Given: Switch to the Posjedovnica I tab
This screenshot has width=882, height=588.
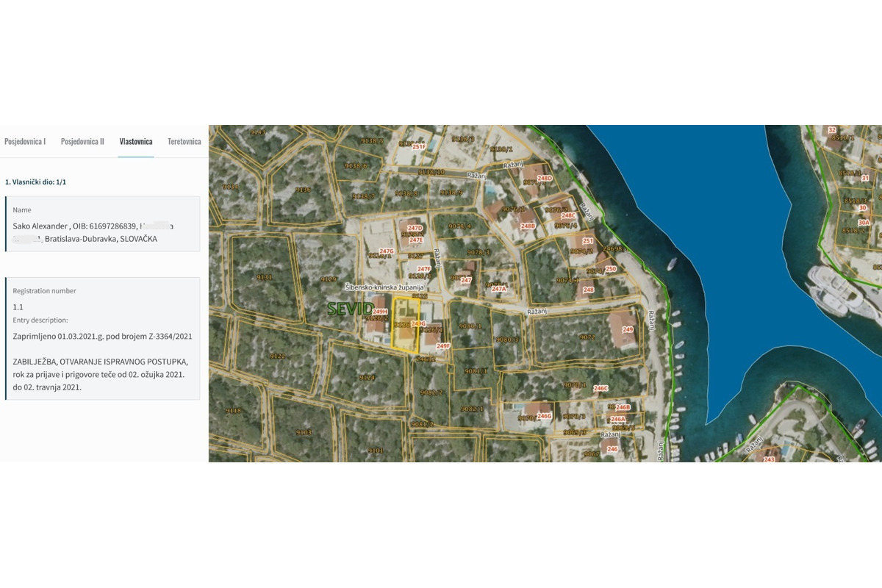Looking at the screenshot, I should tap(25, 141).
